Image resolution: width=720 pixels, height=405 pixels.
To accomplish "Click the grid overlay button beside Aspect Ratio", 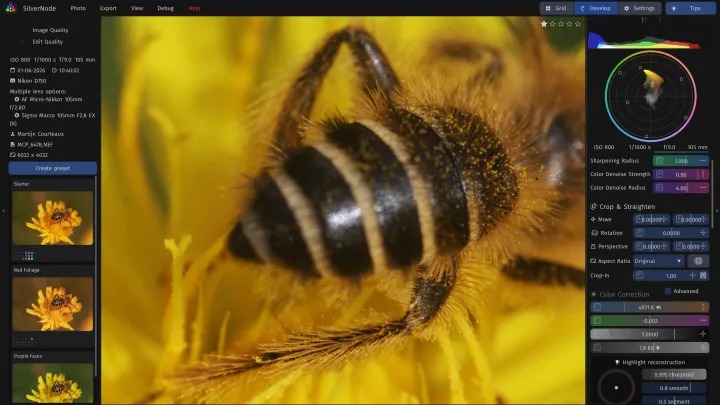I will tap(698, 261).
